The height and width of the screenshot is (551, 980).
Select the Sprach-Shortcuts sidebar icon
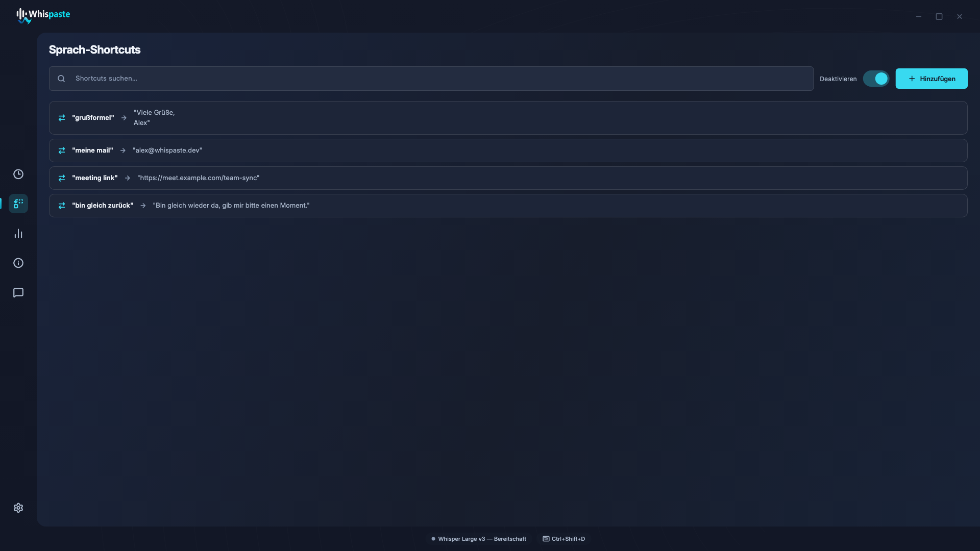pos(18,204)
